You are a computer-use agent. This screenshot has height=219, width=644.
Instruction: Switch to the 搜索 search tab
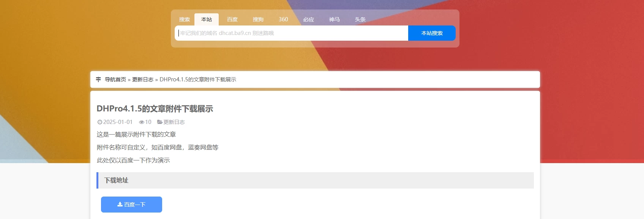tap(185, 19)
